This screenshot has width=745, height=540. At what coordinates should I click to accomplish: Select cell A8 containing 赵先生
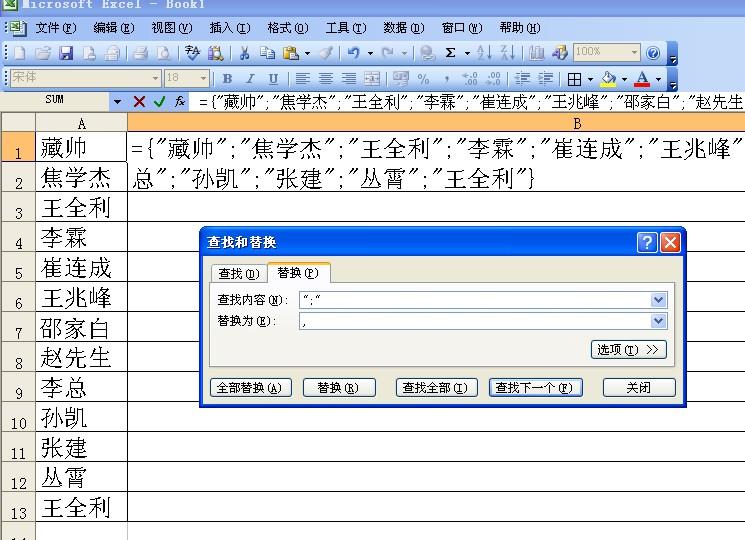point(81,357)
